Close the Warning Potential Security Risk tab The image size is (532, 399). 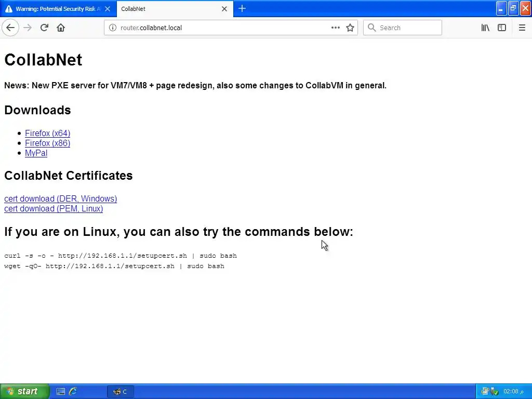[x=108, y=9]
